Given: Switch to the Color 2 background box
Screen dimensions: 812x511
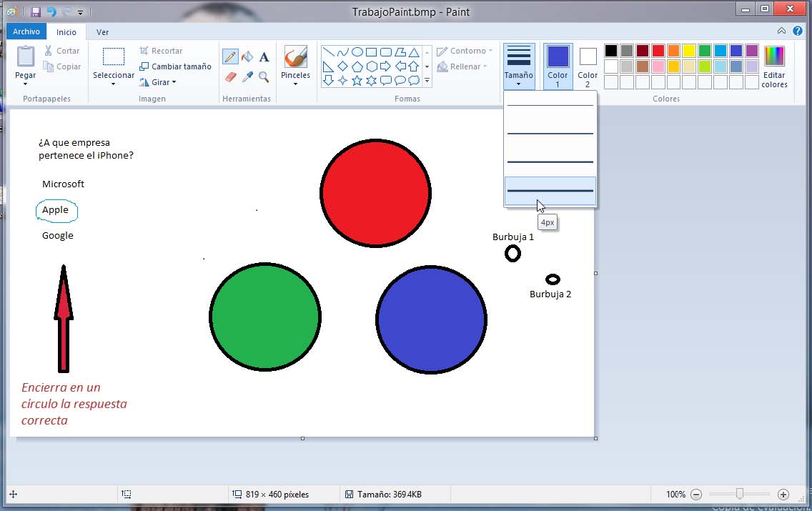Looking at the screenshot, I should pyautogui.click(x=588, y=65).
